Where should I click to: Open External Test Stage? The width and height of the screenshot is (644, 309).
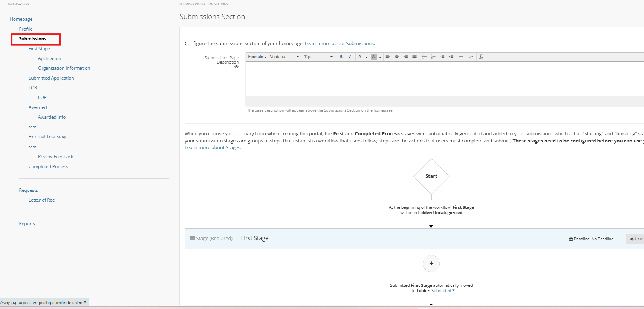[x=48, y=137]
